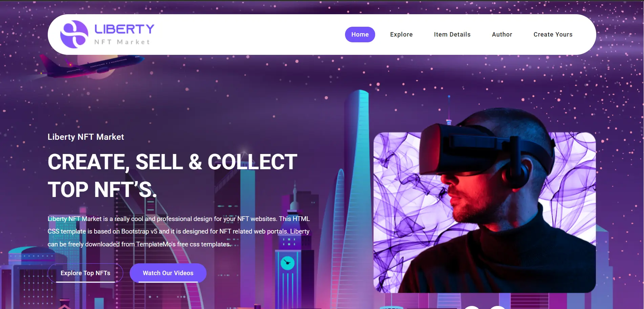Open the Author page link
This screenshot has height=309, width=644.
click(x=502, y=35)
